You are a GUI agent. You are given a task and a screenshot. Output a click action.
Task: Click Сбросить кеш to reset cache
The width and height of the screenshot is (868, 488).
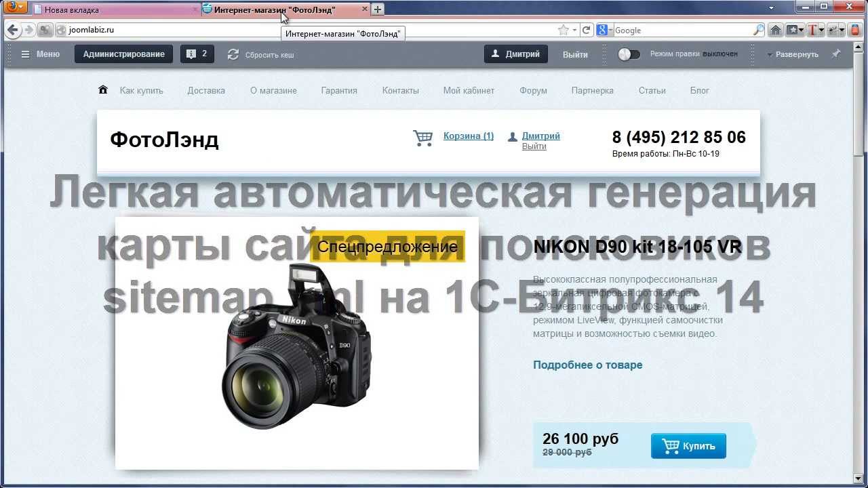pyautogui.click(x=261, y=54)
